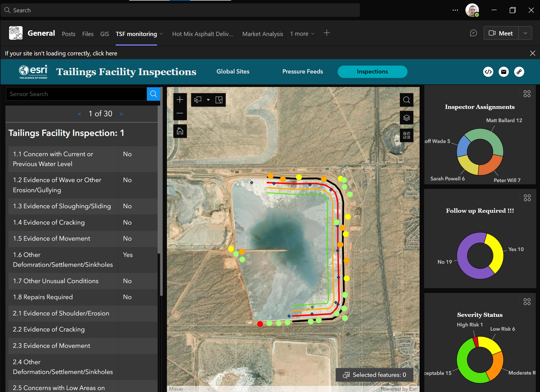Open the basemap gallery grid icon
Viewport: 540px width, 392px height.
(x=406, y=135)
